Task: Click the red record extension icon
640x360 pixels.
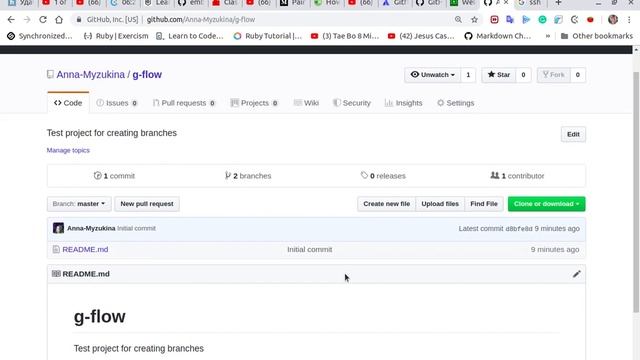Action: [x=590, y=20]
